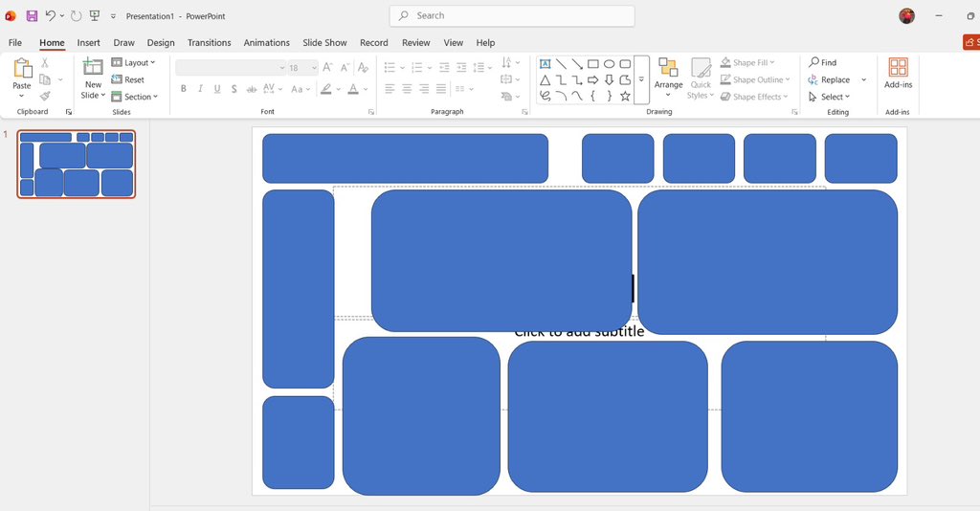The width and height of the screenshot is (980, 511).
Task: Toggle Center paragraph alignment
Action: [407, 89]
